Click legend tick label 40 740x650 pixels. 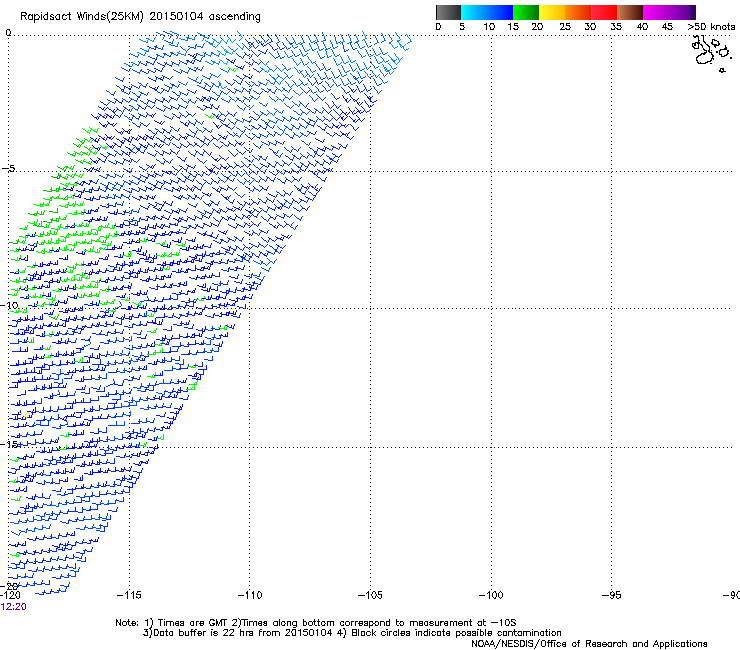(642, 26)
